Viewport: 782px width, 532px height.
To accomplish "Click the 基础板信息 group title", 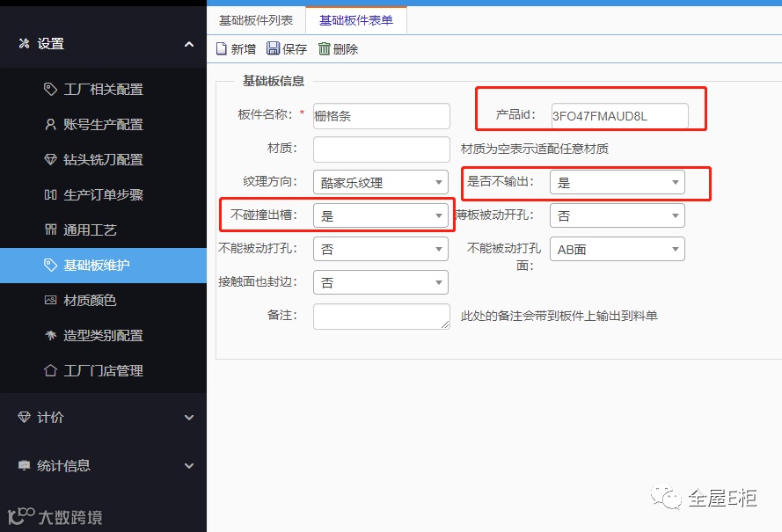I will (x=274, y=81).
